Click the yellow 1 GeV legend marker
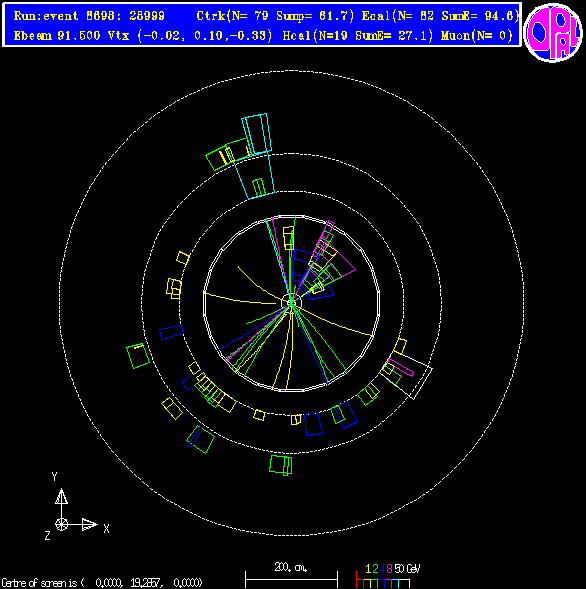Screen dimensions: 586x589 point(368,569)
